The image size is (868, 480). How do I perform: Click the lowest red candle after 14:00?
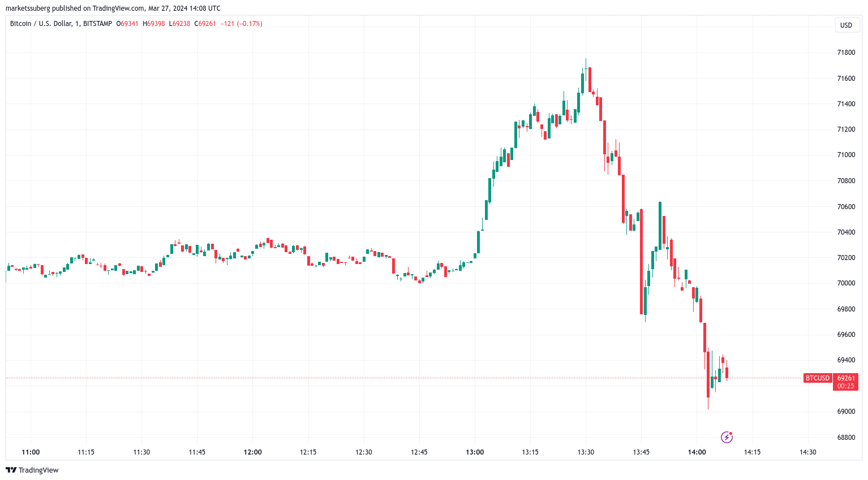pos(708,374)
